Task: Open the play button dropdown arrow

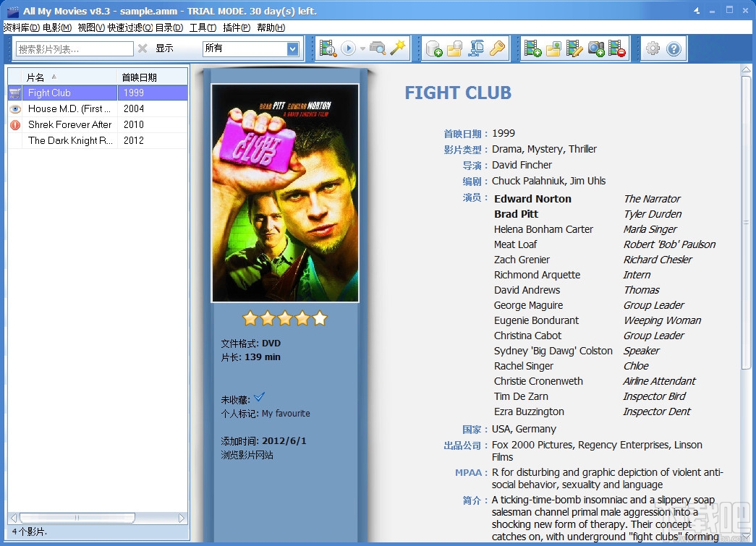Action: pos(362,48)
